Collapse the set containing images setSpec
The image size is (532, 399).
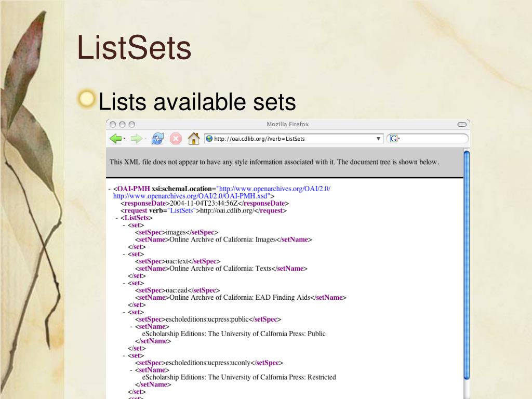pyautogui.click(x=124, y=225)
